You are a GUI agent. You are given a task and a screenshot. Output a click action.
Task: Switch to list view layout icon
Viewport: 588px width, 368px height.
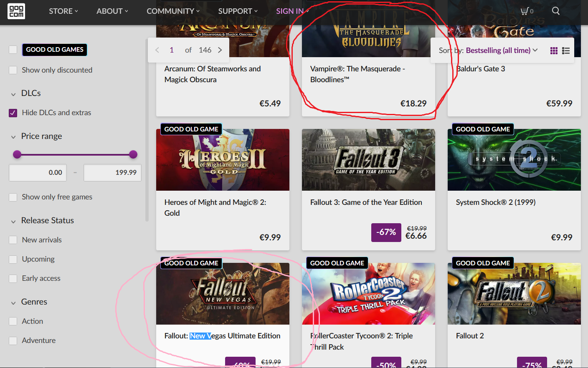[x=566, y=50]
